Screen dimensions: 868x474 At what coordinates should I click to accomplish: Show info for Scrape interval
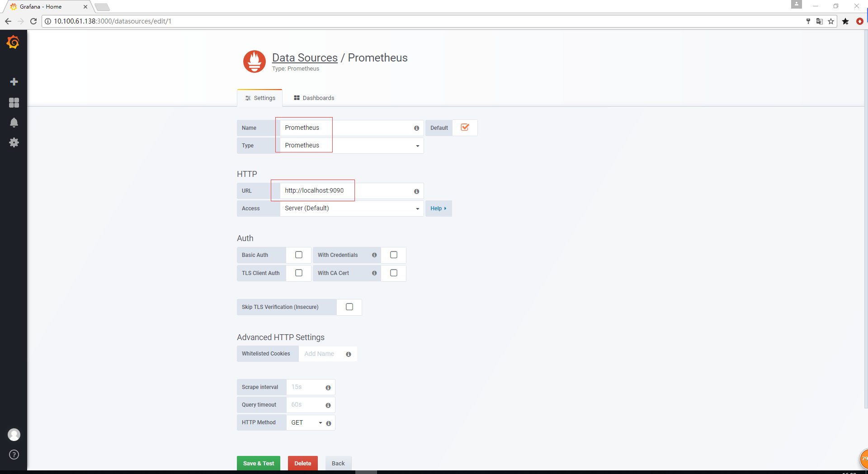click(328, 388)
